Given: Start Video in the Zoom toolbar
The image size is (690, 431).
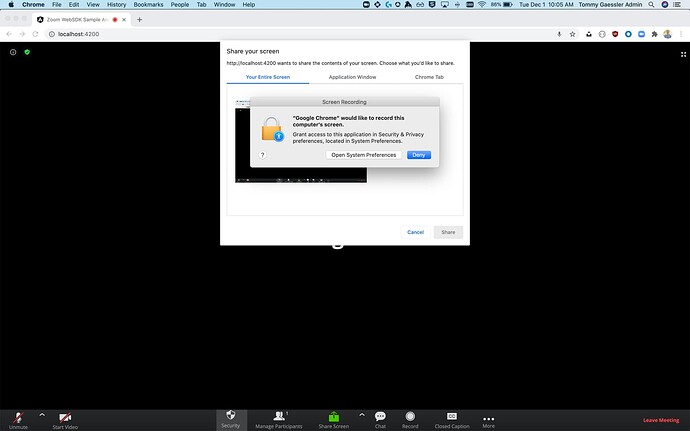Looking at the screenshot, I should pos(65,420).
